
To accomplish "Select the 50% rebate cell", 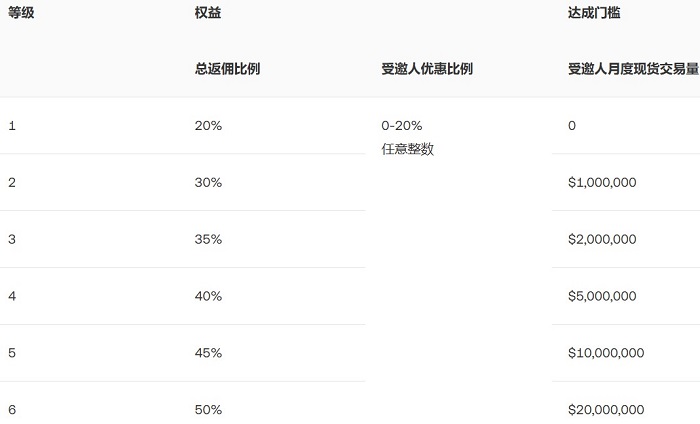I will tap(208, 410).
